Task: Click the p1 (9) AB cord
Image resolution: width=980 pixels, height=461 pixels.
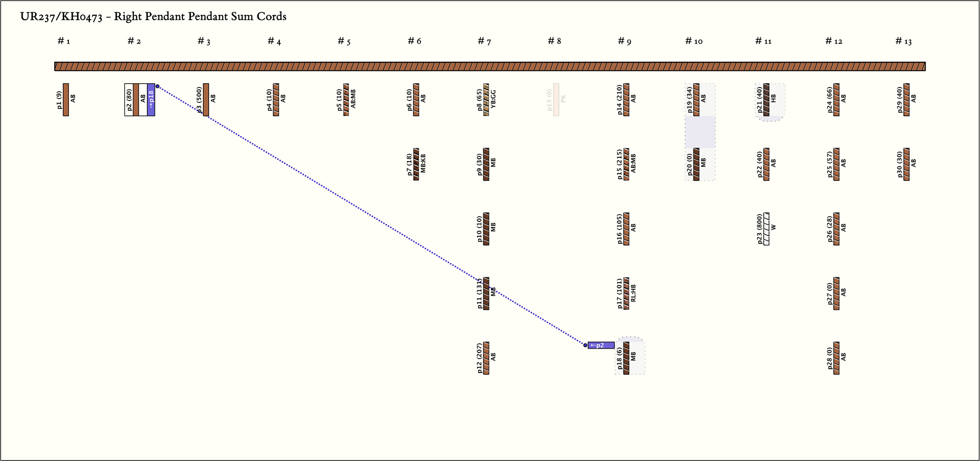Action: pyautogui.click(x=66, y=99)
